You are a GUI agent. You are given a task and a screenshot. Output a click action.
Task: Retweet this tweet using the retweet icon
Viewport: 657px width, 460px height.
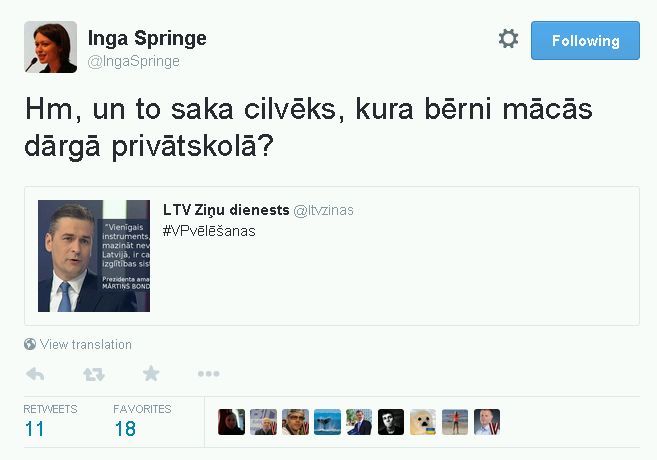(x=93, y=374)
